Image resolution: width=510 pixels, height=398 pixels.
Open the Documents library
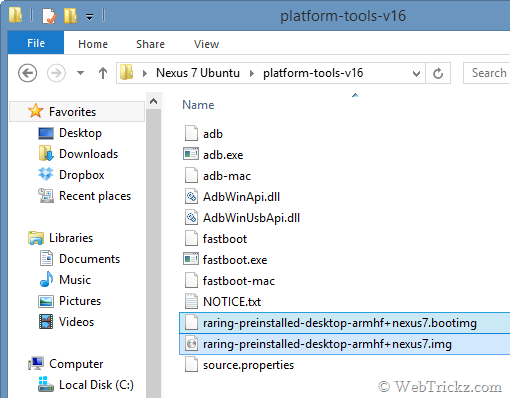pos(90,259)
